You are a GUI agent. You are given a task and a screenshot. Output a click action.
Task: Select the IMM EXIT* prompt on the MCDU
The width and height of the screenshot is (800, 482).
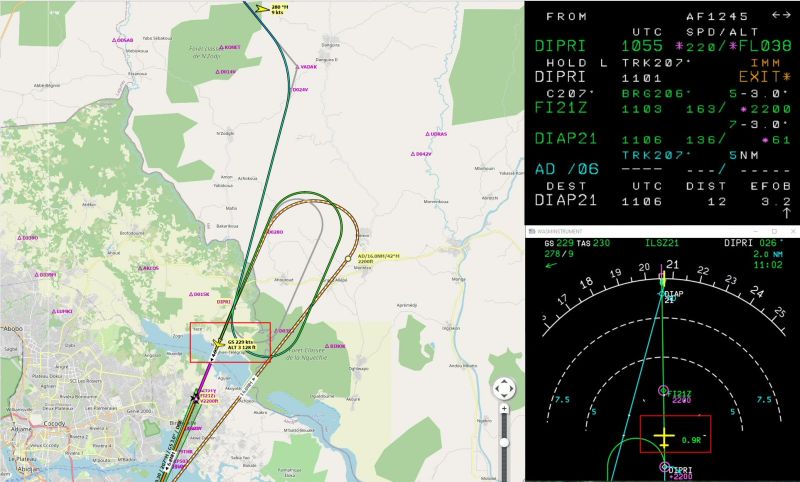pos(765,71)
